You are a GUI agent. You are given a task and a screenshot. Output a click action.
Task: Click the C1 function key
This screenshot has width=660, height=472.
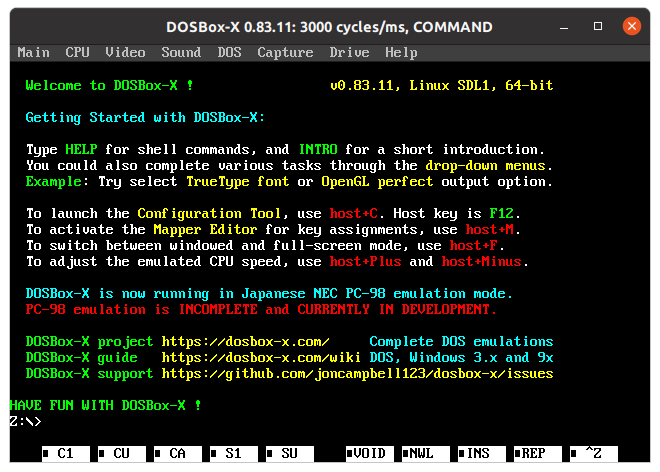pyautogui.click(x=66, y=453)
